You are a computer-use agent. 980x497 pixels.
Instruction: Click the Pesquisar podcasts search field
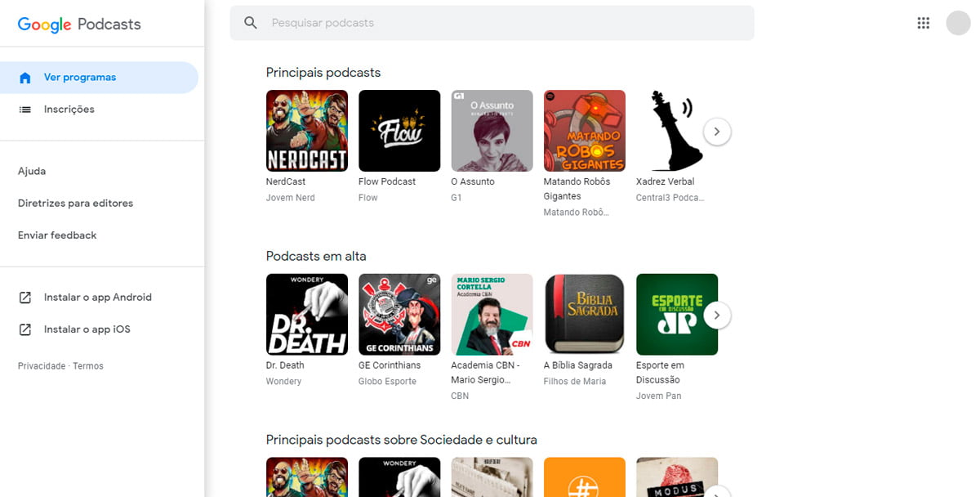(x=408, y=23)
